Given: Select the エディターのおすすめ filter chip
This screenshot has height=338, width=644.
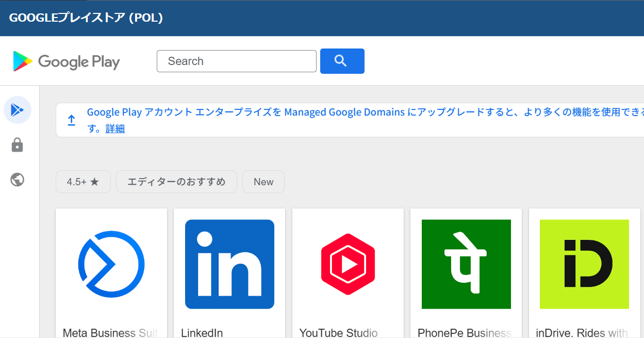Looking at the screenshot, I should pyautogui.click(x=176, y=182).
